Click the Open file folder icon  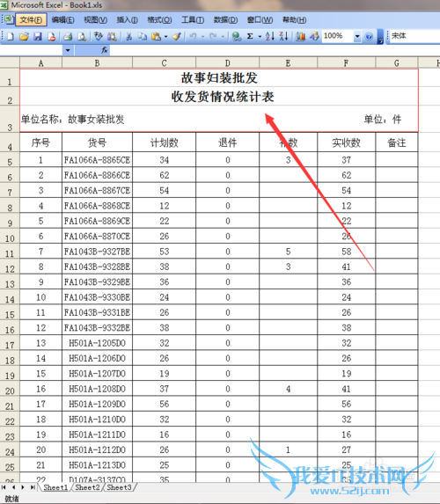24,36
